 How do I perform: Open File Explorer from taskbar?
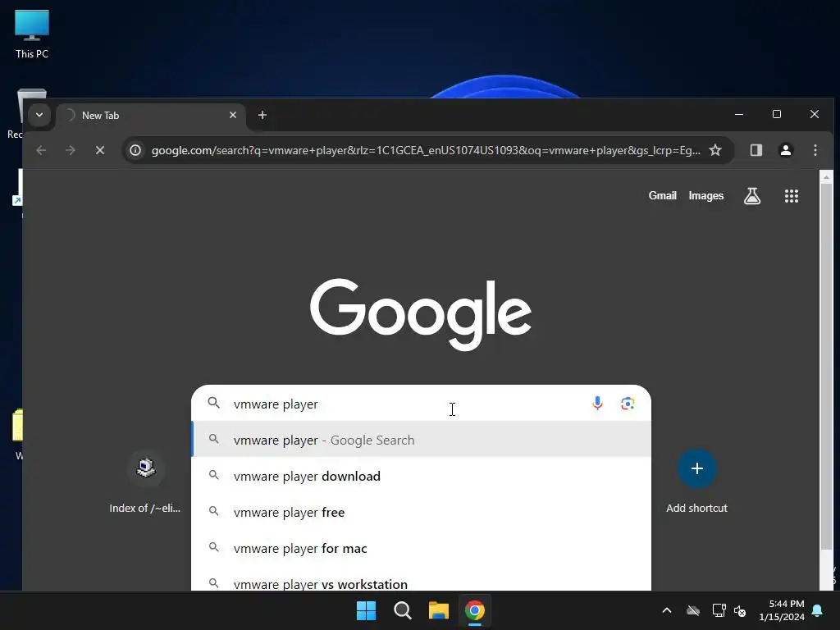pos(438,610)
